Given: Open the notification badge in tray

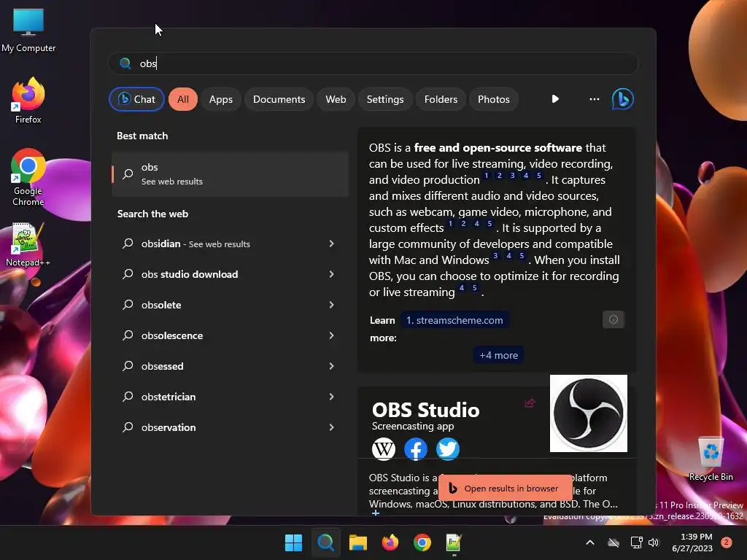Looking at the screenshot, I should (x=727, y=542).
